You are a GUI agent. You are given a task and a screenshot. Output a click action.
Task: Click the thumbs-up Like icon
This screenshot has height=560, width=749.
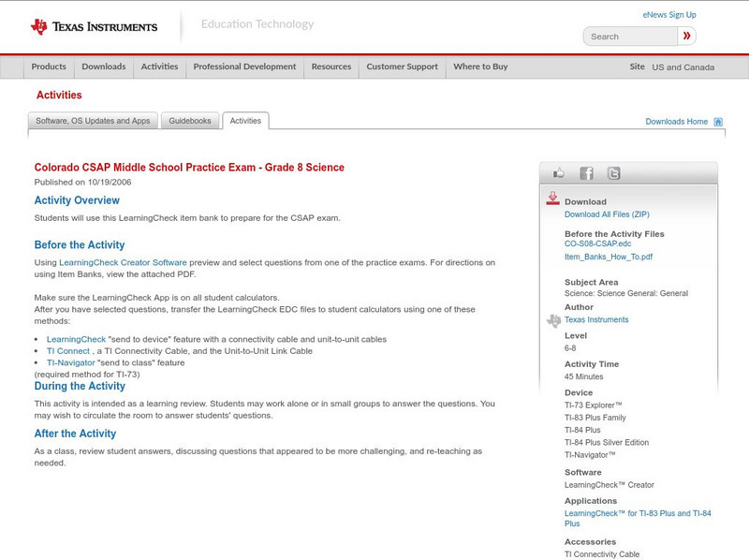(x=560, y=172)
